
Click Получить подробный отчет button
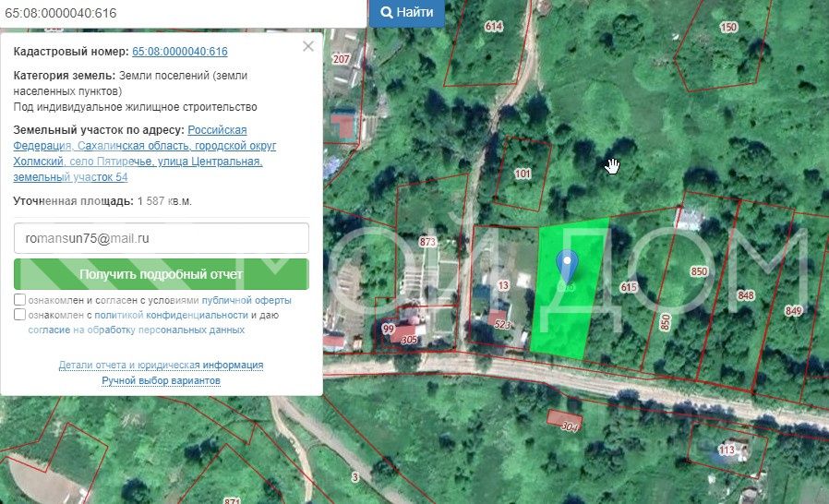point(162,274)
